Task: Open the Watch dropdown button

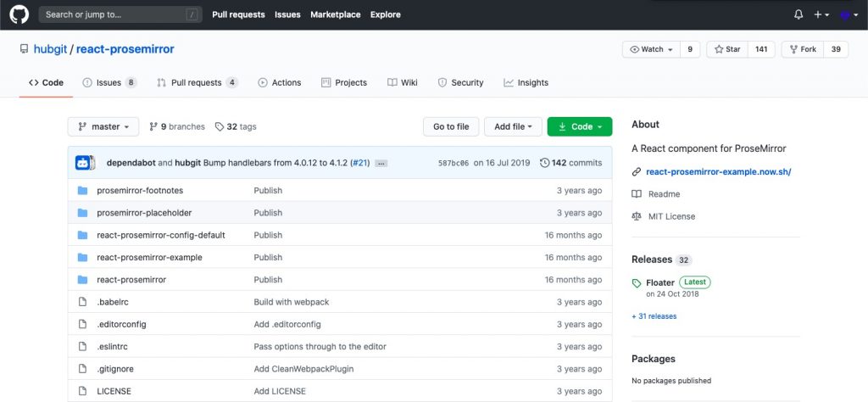Action: tap(651, 49)
